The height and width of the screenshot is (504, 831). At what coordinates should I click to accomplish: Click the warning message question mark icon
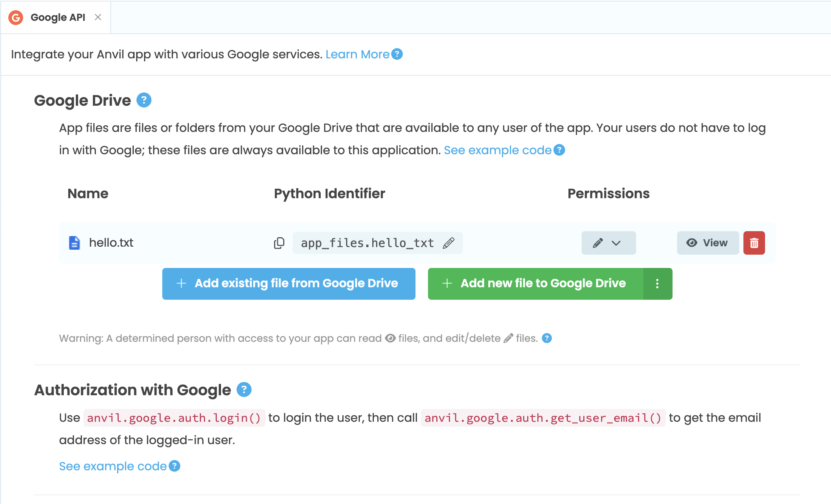pos(547,338)
